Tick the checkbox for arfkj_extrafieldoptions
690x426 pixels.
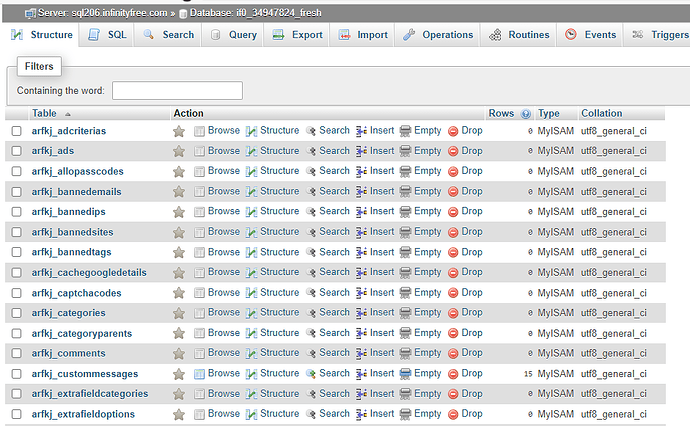pyautogui.click(x=16, y=414)
